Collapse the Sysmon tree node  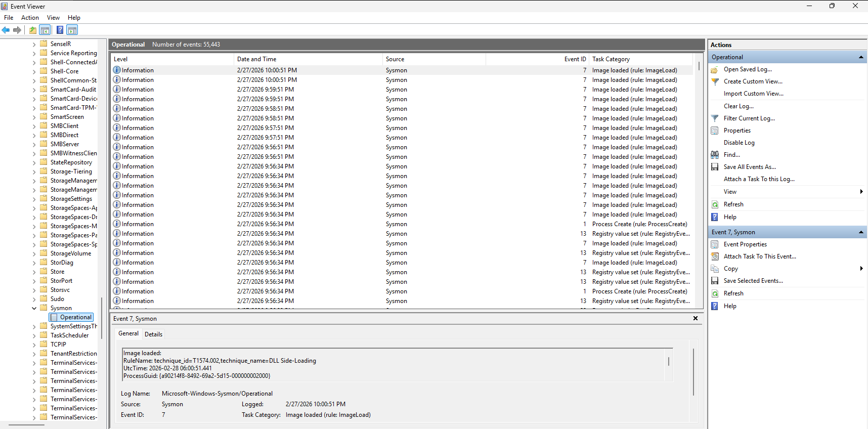click(34, 308)
